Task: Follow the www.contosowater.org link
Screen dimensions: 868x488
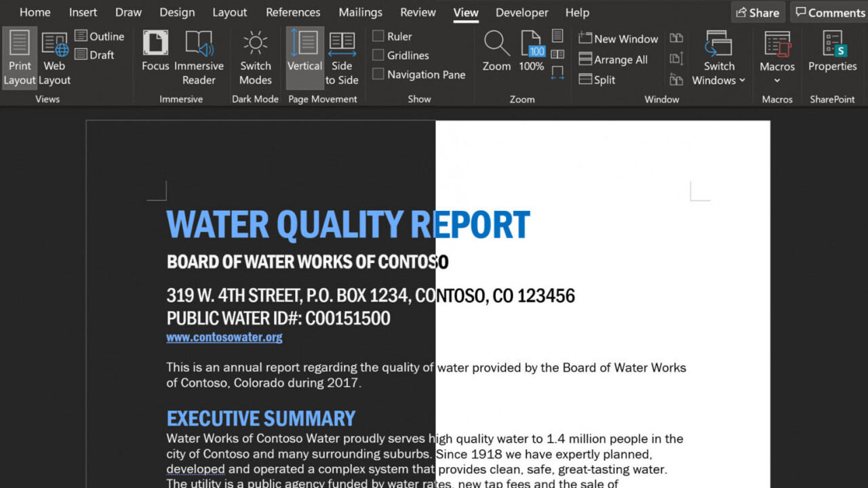Action: coord(224,337)
